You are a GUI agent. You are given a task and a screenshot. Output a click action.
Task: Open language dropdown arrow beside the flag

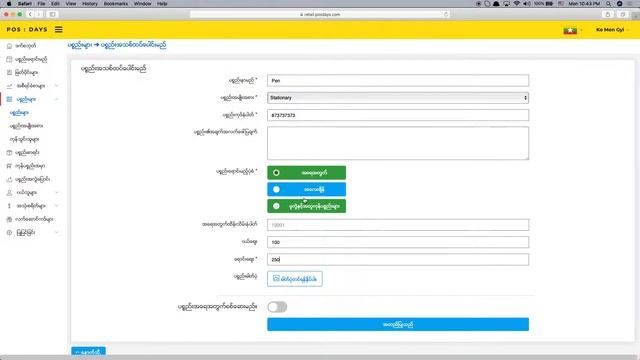coord(581,30)
